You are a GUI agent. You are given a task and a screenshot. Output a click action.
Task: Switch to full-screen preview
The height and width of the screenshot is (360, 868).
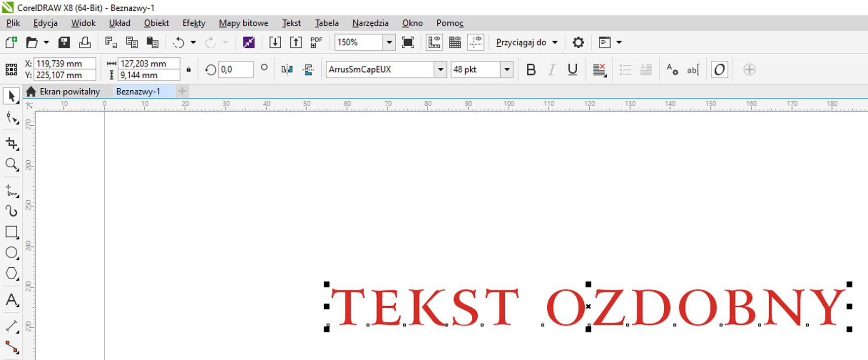pos(408,43)
